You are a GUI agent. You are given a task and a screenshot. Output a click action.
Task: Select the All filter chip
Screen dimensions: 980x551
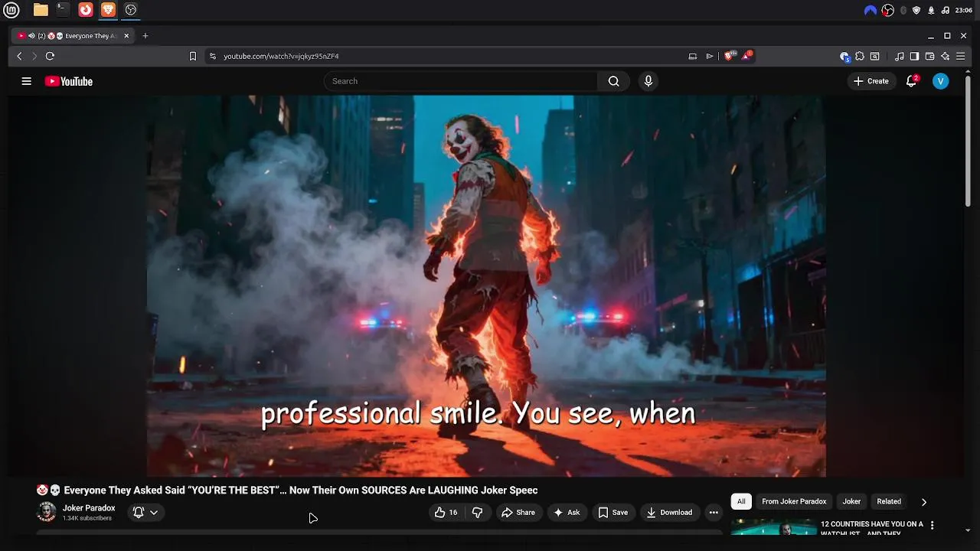(x=741, y=502)
